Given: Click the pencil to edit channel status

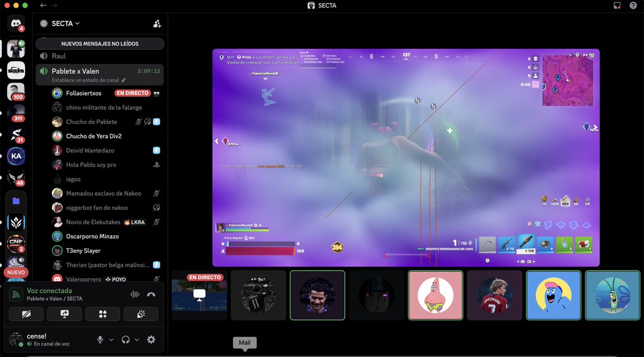Looking at the screenshot, I should 124,80.
